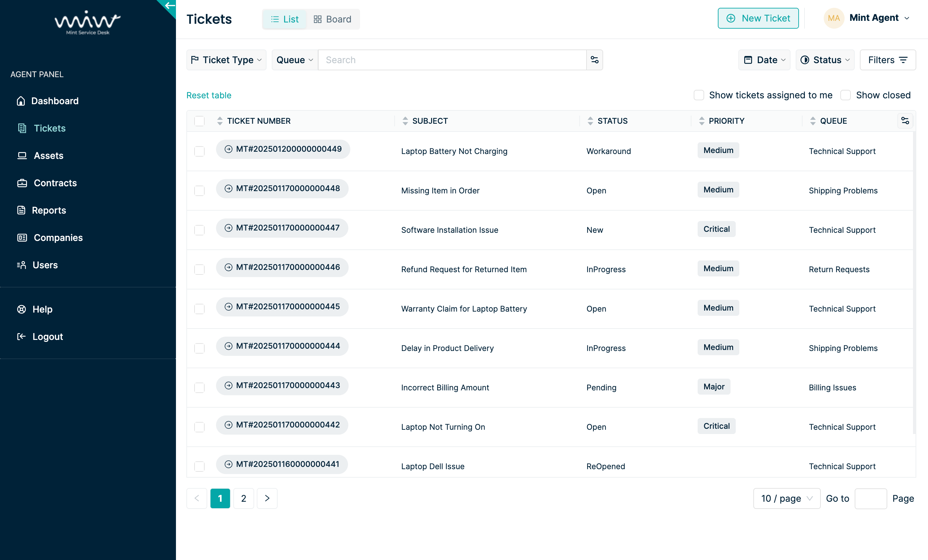Screen dimensions: 928x560
Task: Open ticket MT#202501170000000447 arrow icon
Action: (229, 228)
